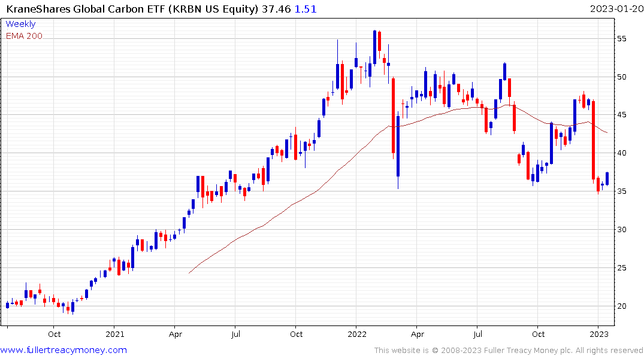The height and width of the screenshot is (359, 644).
Task: Click the first Oct label on time axis
Action: (54, 334)
